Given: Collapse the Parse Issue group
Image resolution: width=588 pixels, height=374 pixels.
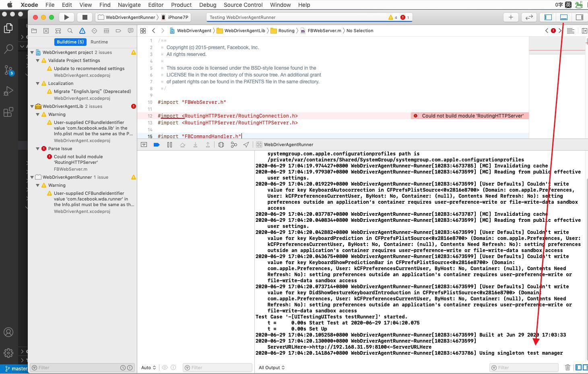Looking at the screenshot, I should (x=38, y=149).
